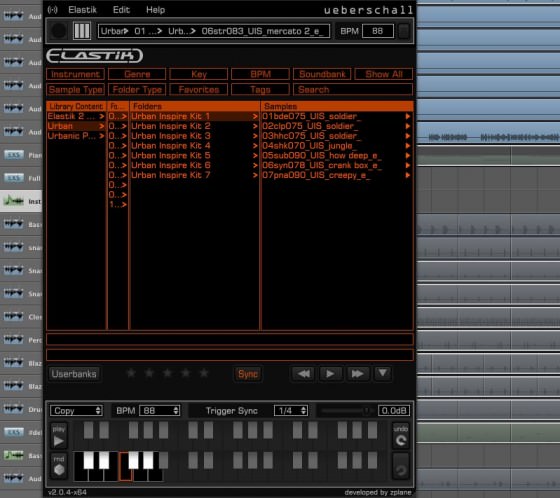Screen dimensions: 560x498
Task: Open the Urban Inspire Kit 7 folder
Action: pyautogui.click(x=194, y=175)
